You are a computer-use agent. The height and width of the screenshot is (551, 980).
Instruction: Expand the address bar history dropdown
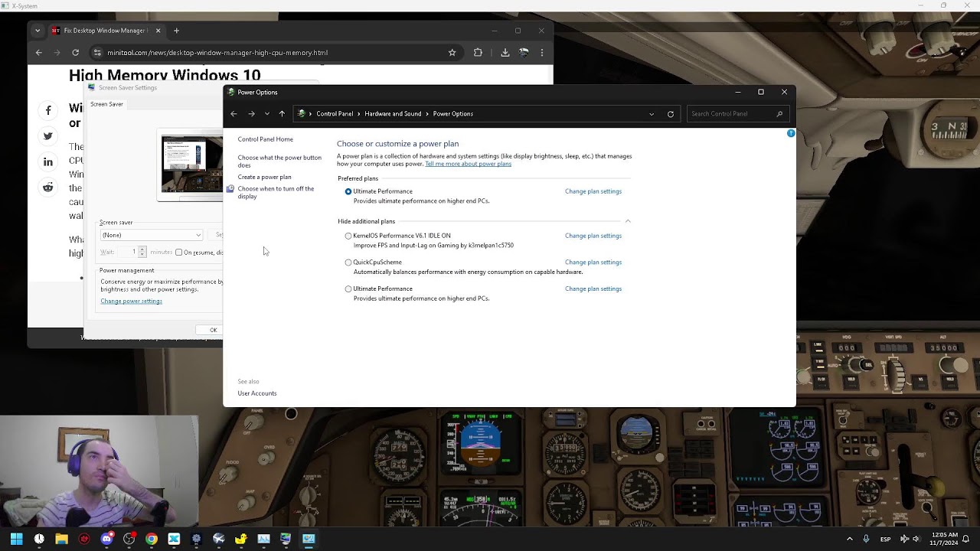pos(652,114)
